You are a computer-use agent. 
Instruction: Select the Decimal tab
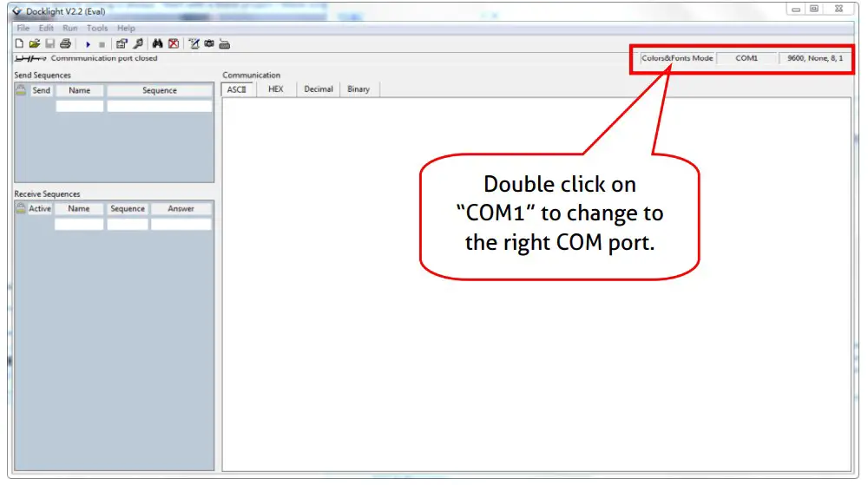pos(319,89)
